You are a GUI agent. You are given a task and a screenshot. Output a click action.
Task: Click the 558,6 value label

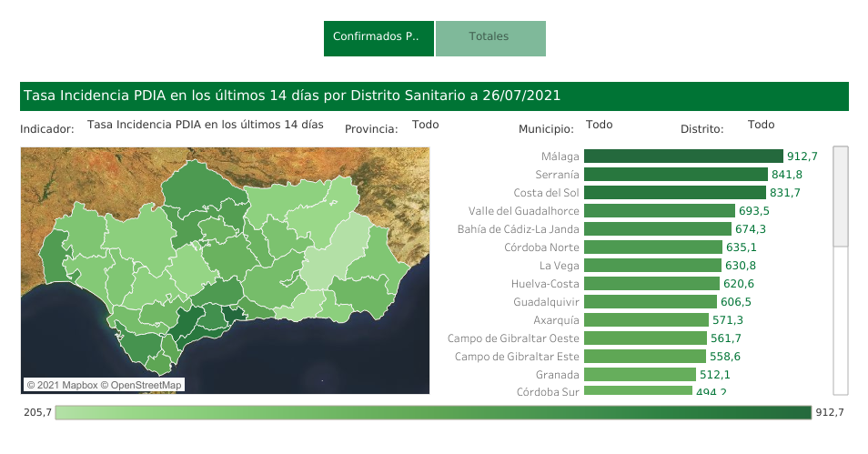[724, 357]
